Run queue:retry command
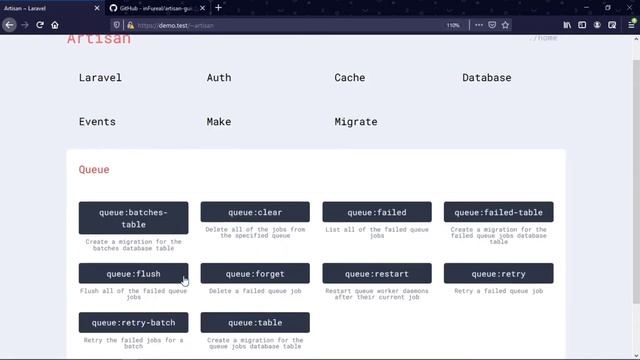640x360 pixels. (498, 273)
